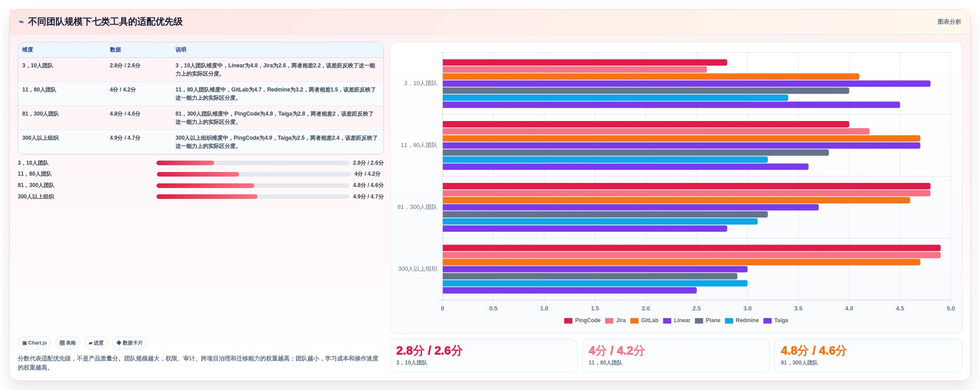Toggle Linear legend item
This screenshot has width=980, height=390.
[676, 320]
